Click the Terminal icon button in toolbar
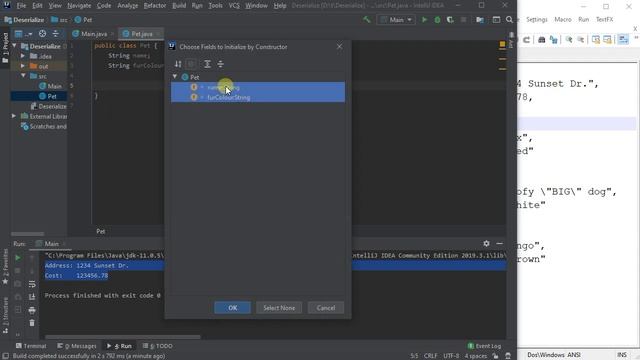 pos(496,20)
